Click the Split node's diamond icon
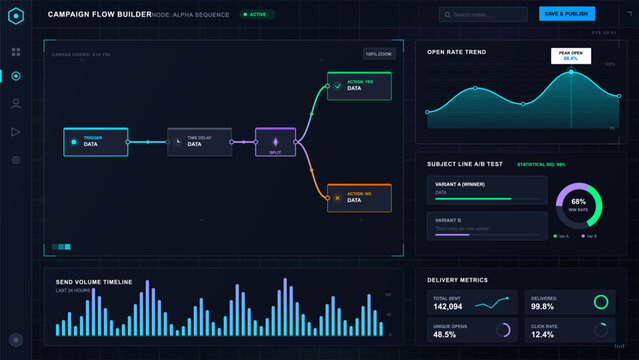 pyautogui.click(x=275, y=141)
